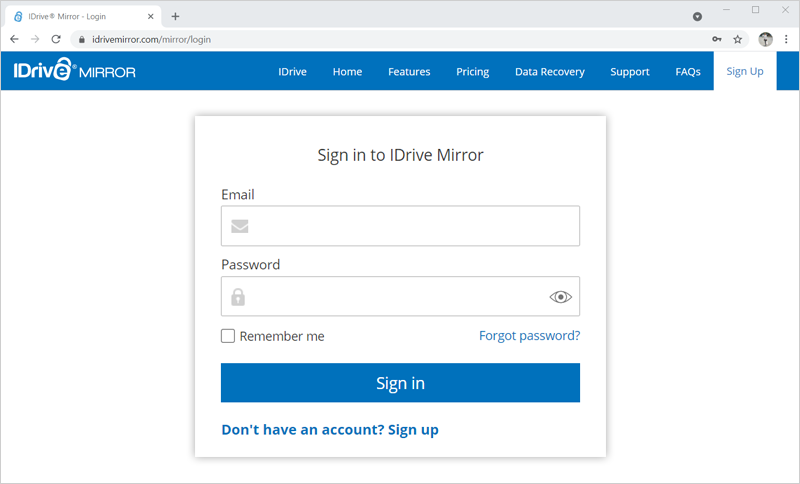The width and height of the screenshot is (800, 484).
Task: Open the Features menu item
Action: tap(409, 72)
